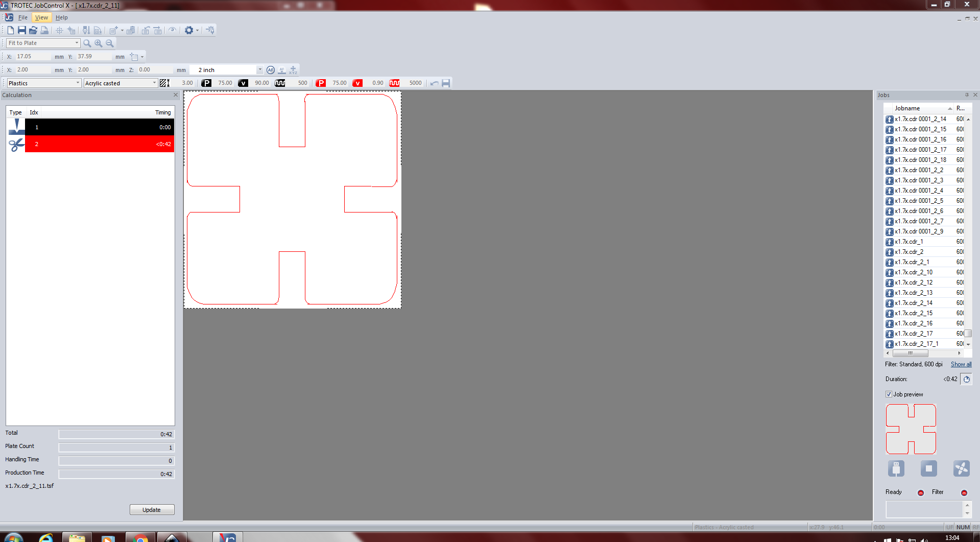This screenshot has width=980, height=542.
Task: Click the Open folder icon in toolbar
Action: point(33,30)
